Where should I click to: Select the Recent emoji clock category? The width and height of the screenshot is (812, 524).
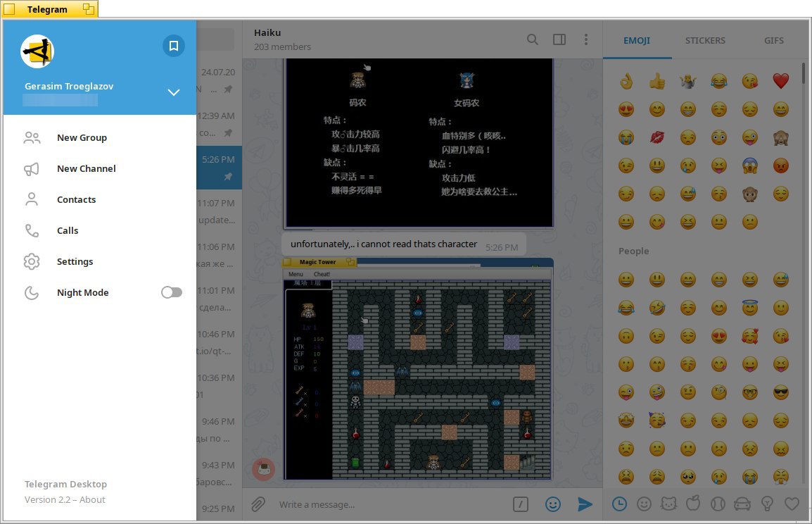619,504
